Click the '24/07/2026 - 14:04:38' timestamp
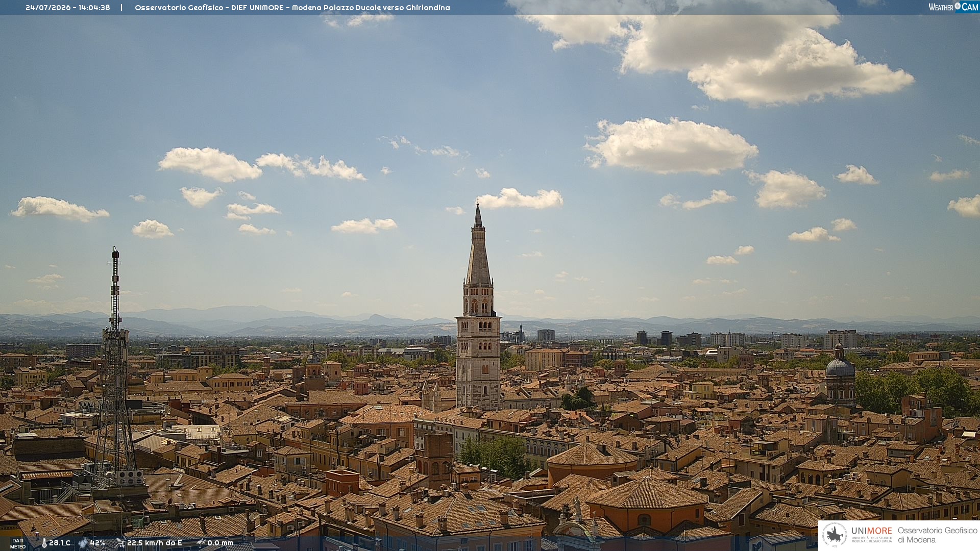This screenshot has height=551, width=980. click(68, 8)
